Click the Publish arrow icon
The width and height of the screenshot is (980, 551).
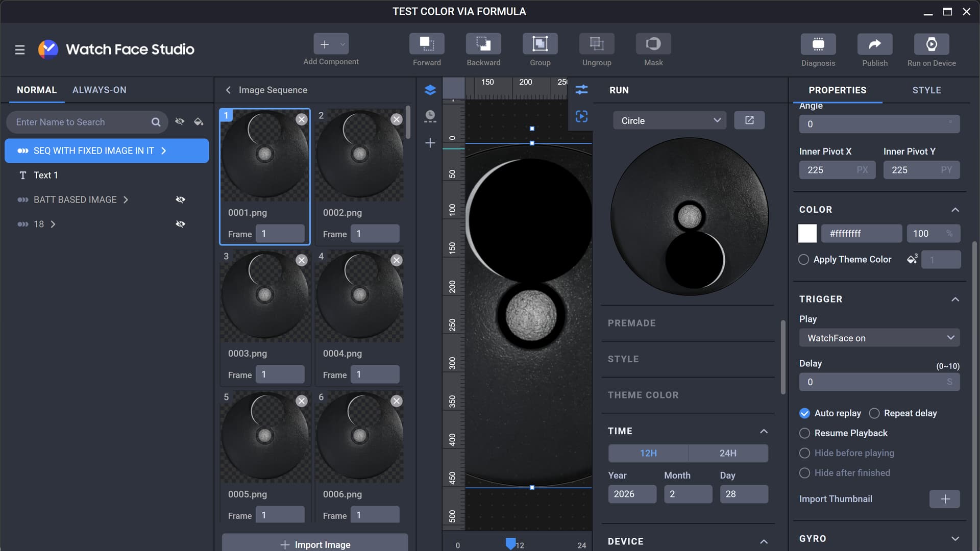(x=874, y=44)
